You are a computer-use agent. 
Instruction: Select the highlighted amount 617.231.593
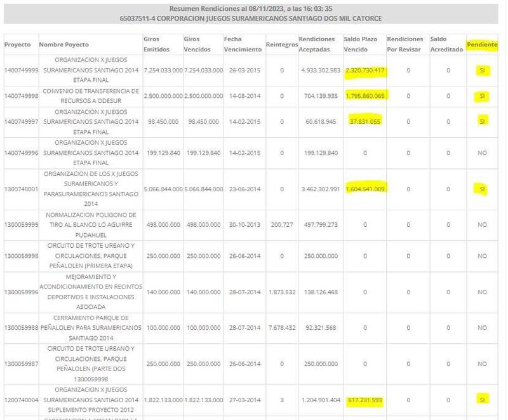[x=366, y=400]
